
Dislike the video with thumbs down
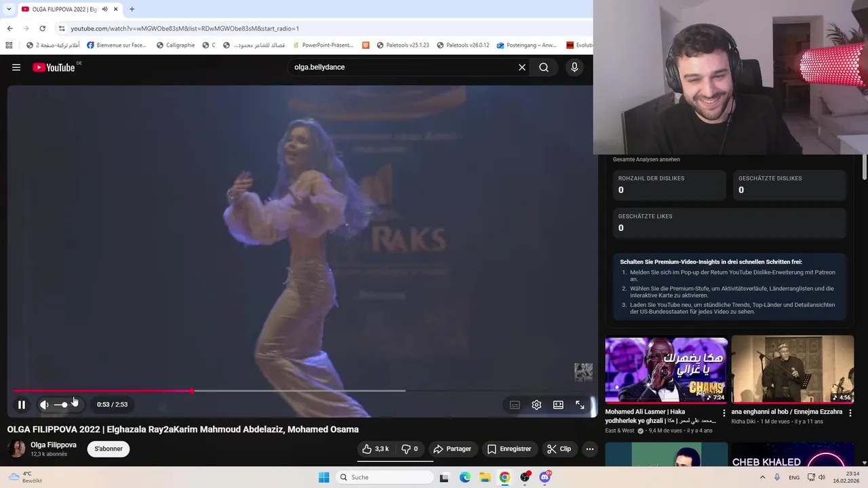[x=410, y=449]
